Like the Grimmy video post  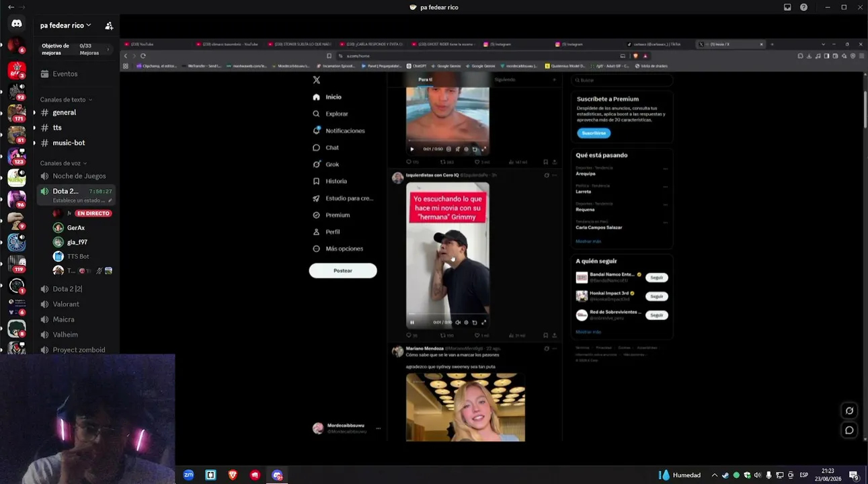click(477, 335)
